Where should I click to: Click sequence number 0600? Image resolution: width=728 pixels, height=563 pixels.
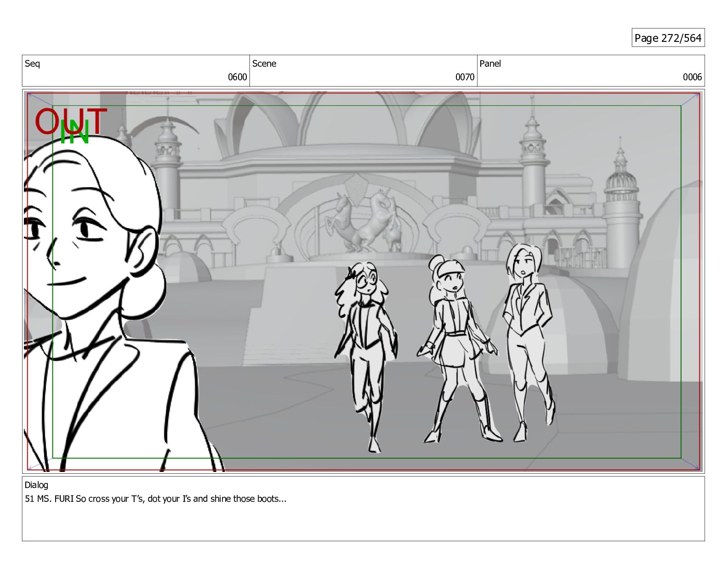[x=237, y=77]
